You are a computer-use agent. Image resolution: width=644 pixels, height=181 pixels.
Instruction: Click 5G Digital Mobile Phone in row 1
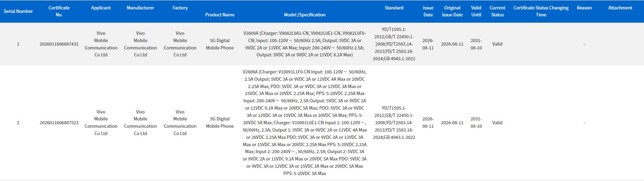pyautogui.click(x=220, y=44)
